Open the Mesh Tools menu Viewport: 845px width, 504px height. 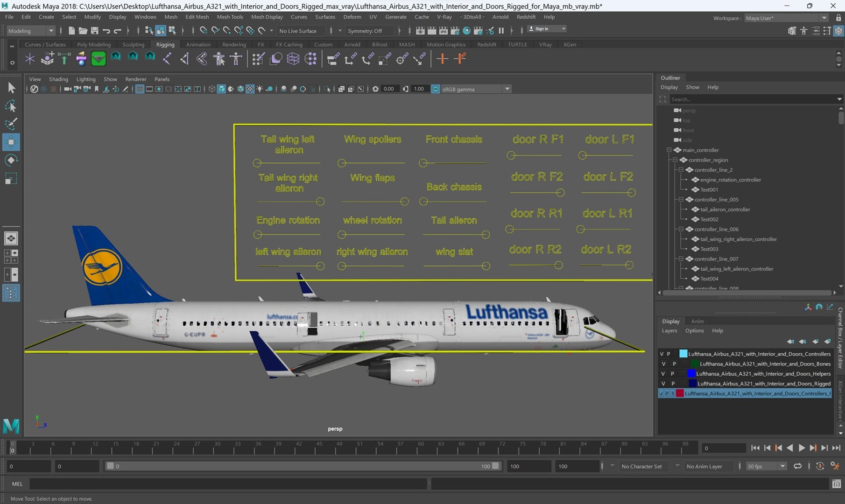(x=230, y=17)
